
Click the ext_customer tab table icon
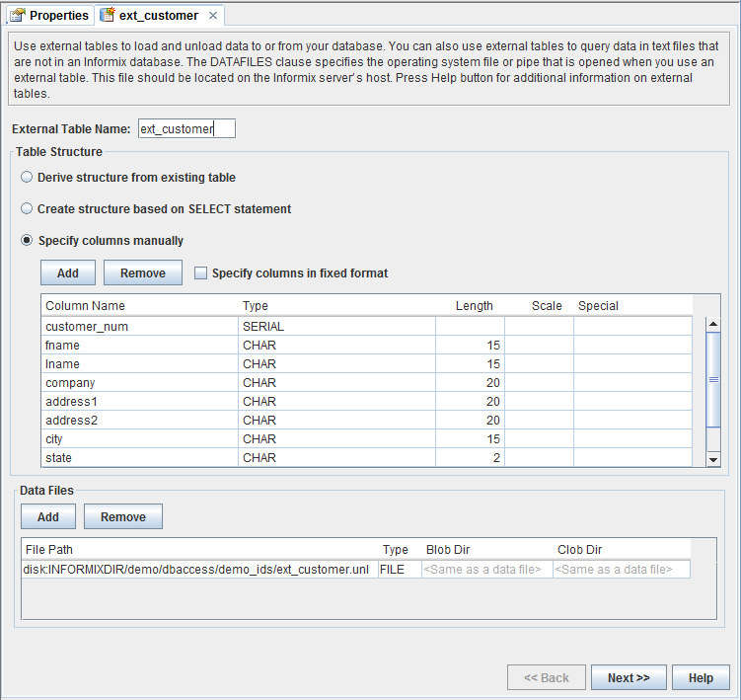point(108,16)
